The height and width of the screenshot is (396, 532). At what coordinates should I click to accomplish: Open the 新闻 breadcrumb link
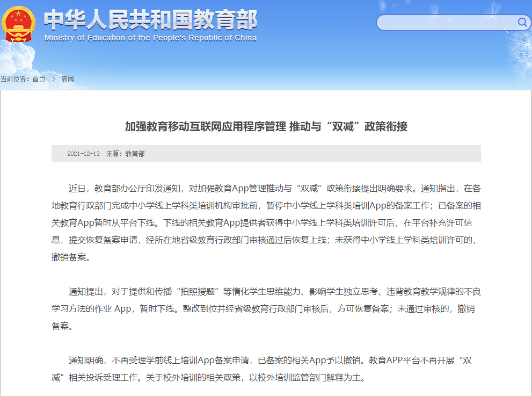click(68, 79)
